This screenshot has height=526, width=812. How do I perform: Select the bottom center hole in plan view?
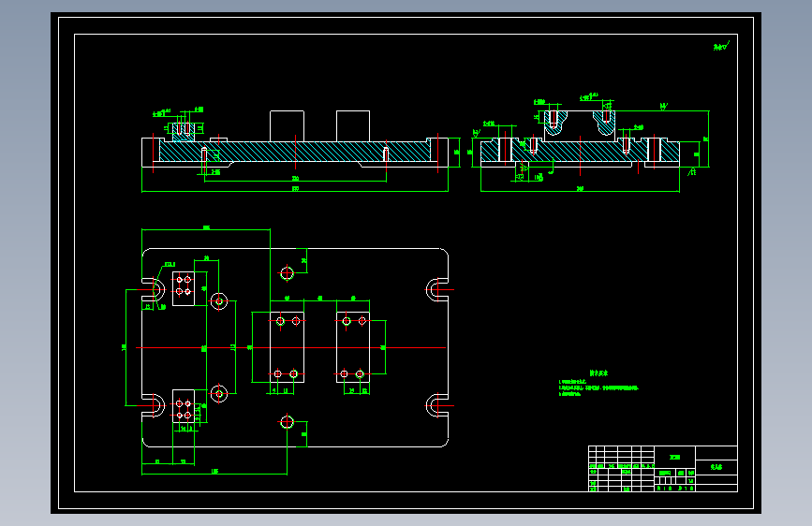pyautogui.click(x=287, y=422)
